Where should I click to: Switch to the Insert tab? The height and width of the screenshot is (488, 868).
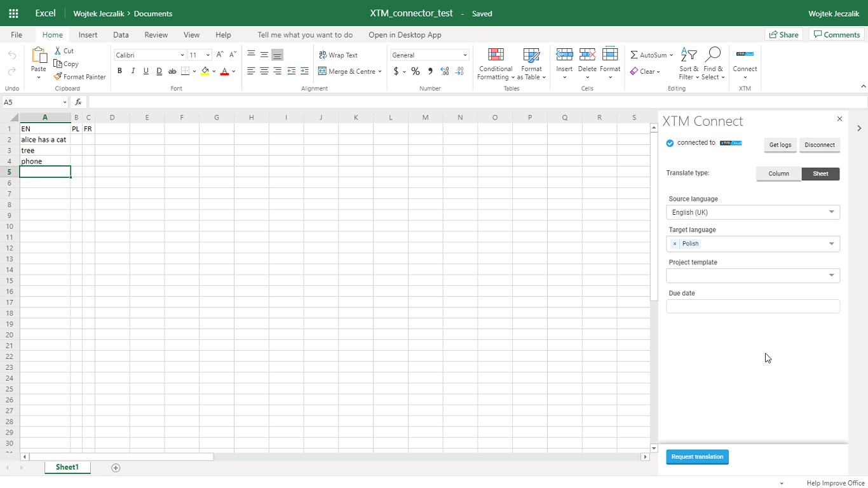pos(88,35)
